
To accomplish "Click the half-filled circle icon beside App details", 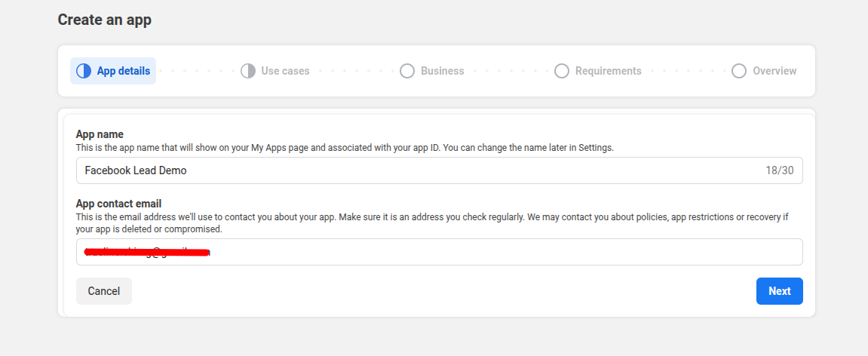I will [x=84, y=71].
